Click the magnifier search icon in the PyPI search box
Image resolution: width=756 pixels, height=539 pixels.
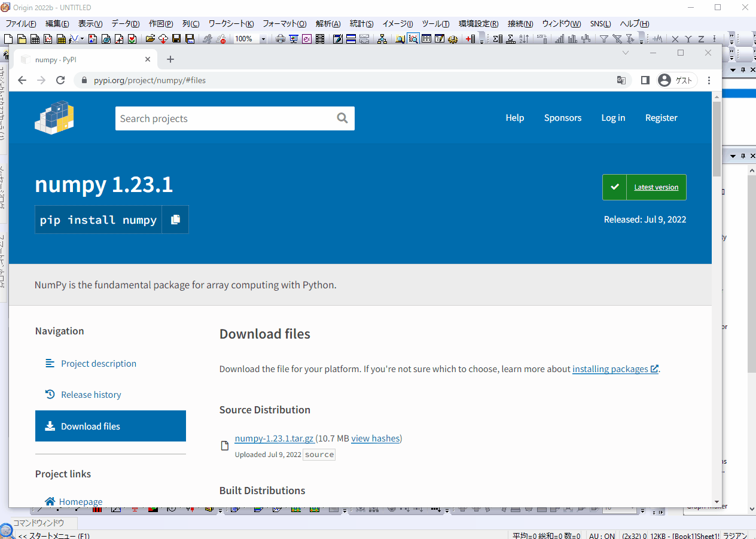point(342,118)
